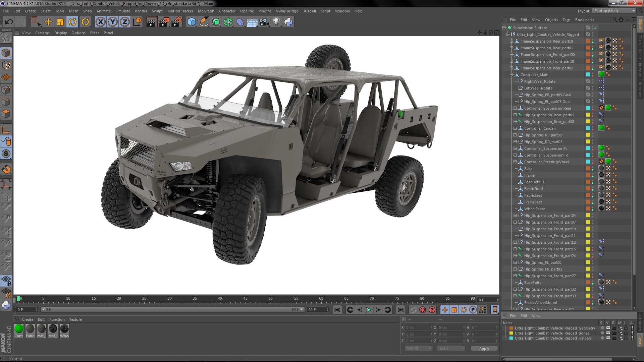Select the Move tool in toolbar
Viewport: 644px width, 362px height.
coord(48,22)
